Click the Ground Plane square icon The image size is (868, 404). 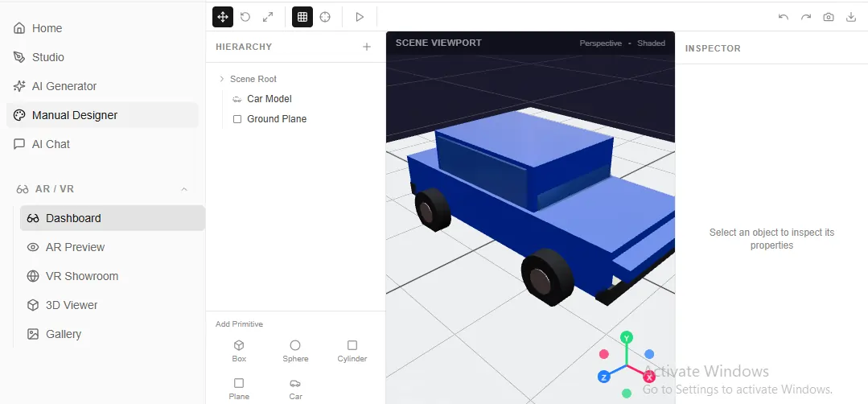pos(237,119)
